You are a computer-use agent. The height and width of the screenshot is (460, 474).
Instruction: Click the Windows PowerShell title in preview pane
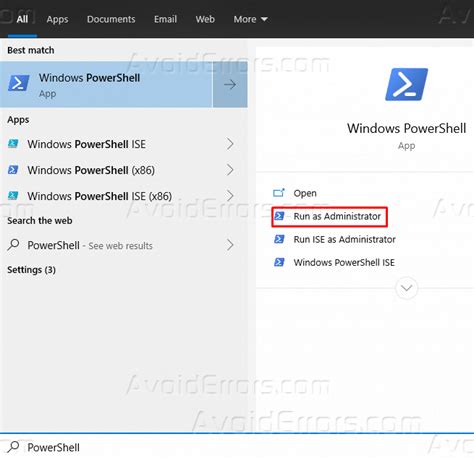click(406, 128)
